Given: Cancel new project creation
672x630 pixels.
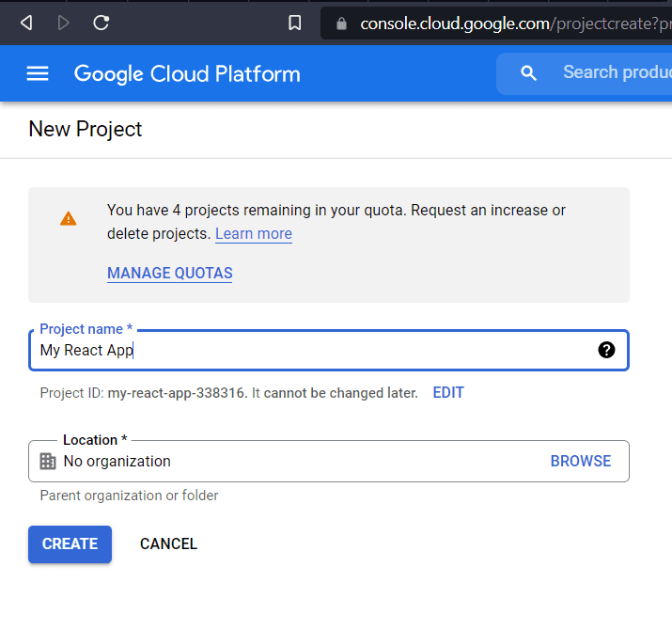Looking at the screenshot, I should point(168,543).
